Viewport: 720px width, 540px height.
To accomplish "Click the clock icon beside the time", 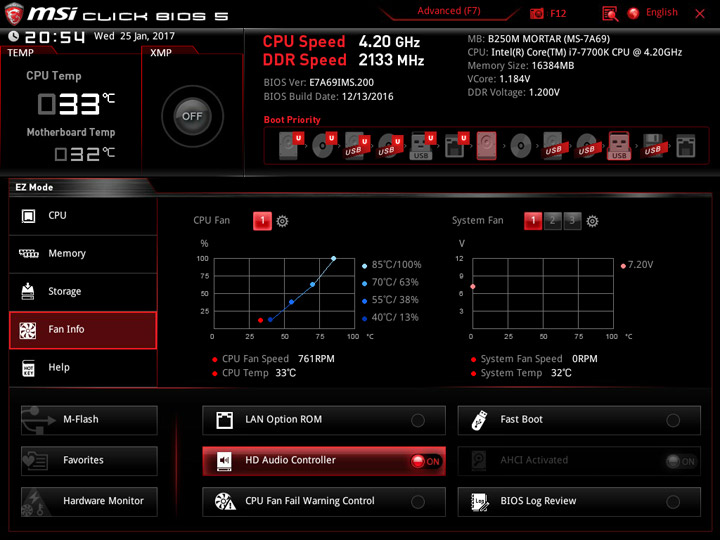I will [x=14, y=36].
